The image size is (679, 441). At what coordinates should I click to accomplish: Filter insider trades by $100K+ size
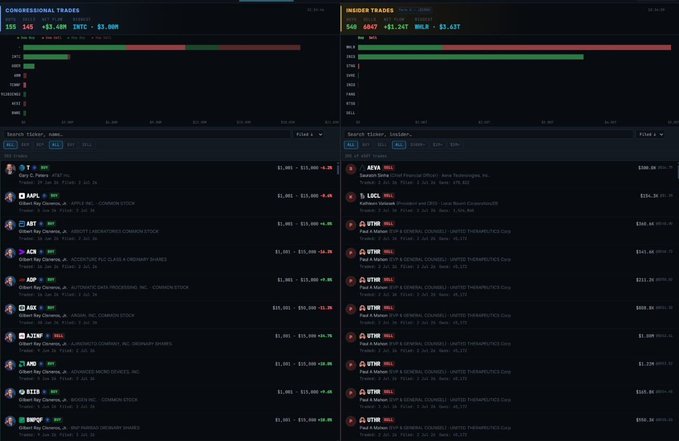417,145
